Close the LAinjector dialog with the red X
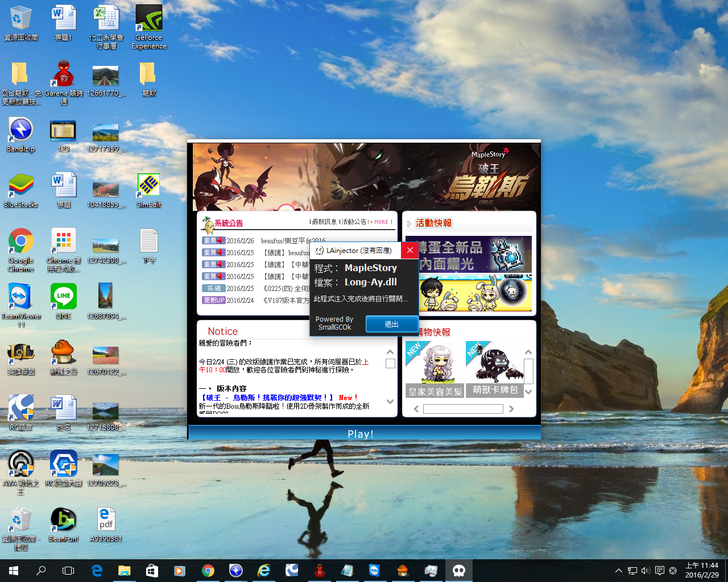This screenshot has height=582, width=728. (409, 250)
